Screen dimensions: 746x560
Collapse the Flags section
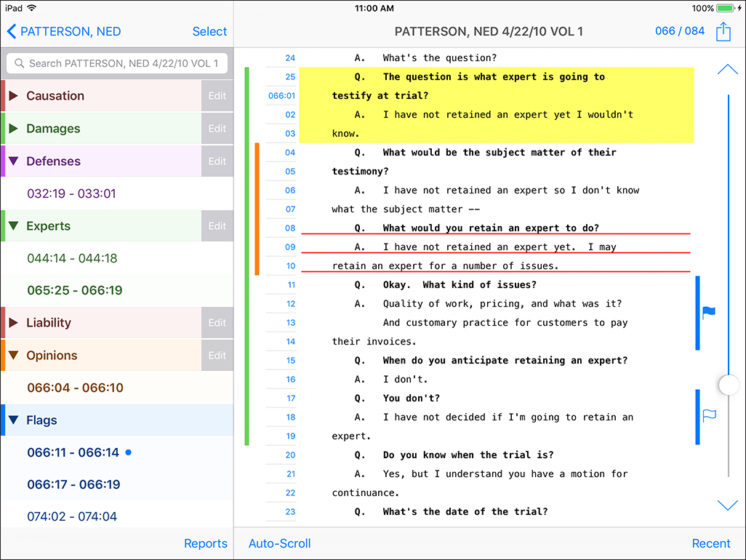click(x=13, y=420)
